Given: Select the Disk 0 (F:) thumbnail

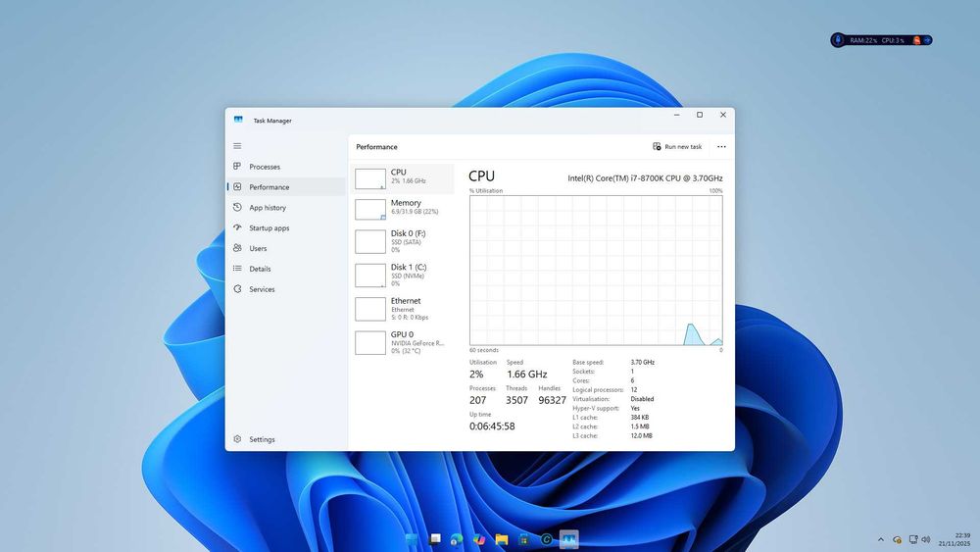Looking at the screenshot, I should [370, 241].
